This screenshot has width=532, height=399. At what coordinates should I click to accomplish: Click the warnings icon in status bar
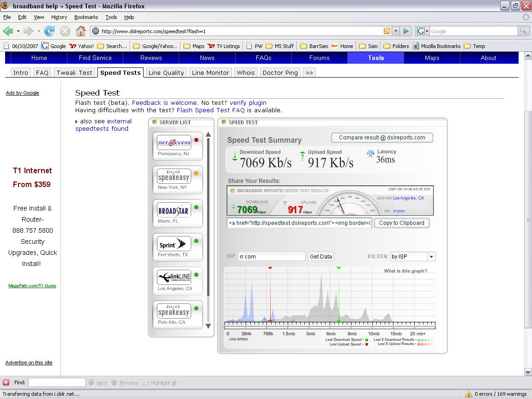pyautogui.click(x=469, y=394)
